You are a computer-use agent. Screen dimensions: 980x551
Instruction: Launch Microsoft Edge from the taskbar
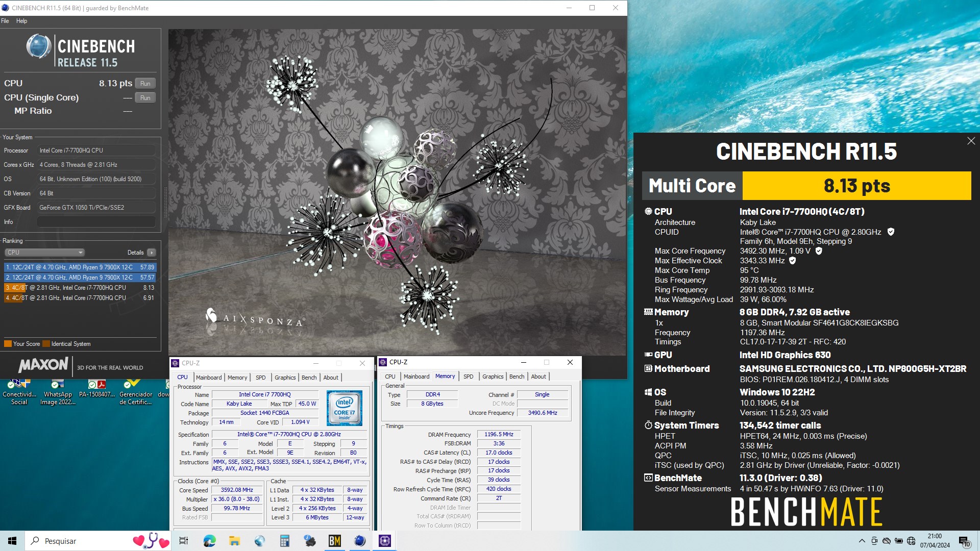209,541
